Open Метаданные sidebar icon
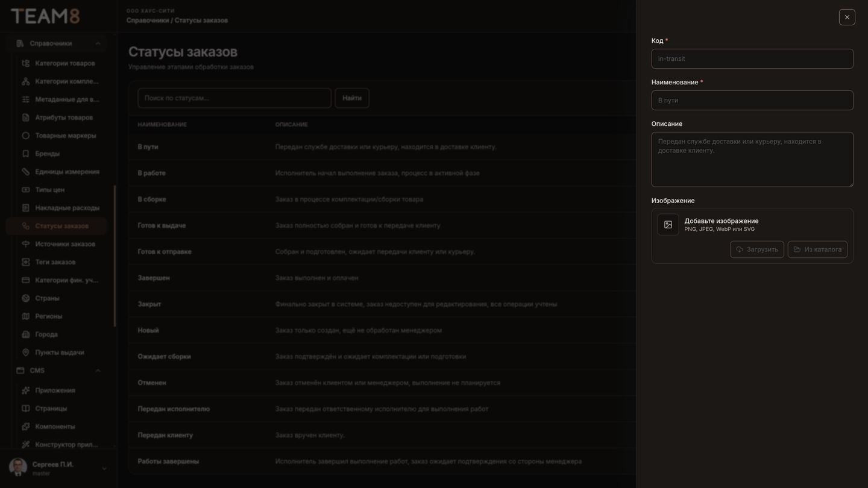Viewport: 868px width, 488px height. 25,99
